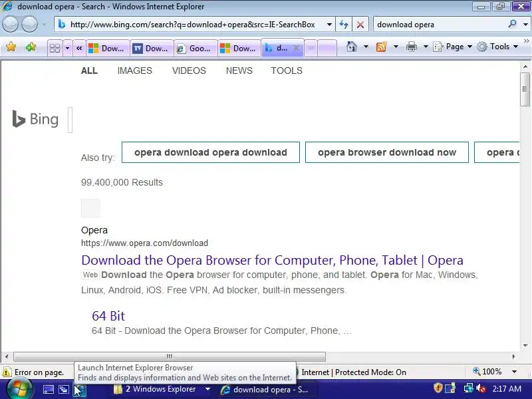Open the Tools menu
Image resolution: width=532 pixels, height=399 pixels.
click(497, 46)
